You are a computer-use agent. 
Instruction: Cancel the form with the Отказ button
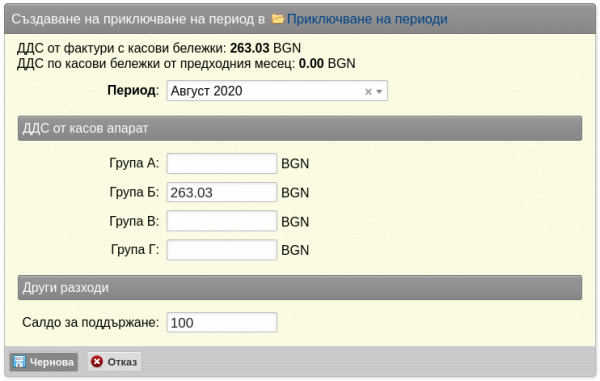click(x=114, y=361)
